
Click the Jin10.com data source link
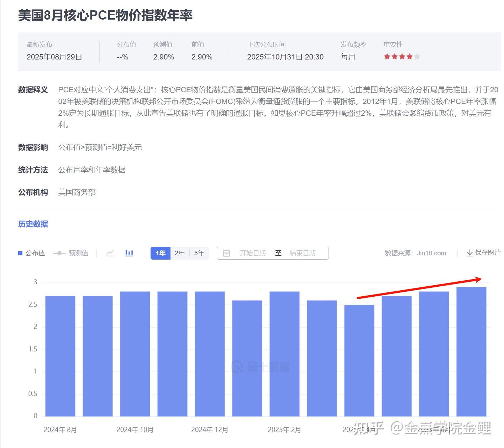[x=431, y=253]
